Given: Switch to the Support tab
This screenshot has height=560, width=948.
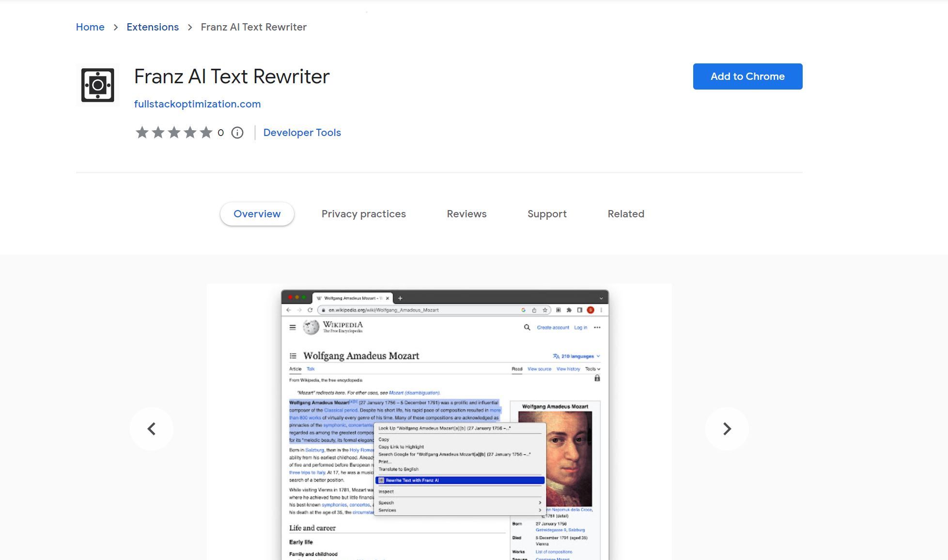Looking at the screenshot, I should [547, 214].
